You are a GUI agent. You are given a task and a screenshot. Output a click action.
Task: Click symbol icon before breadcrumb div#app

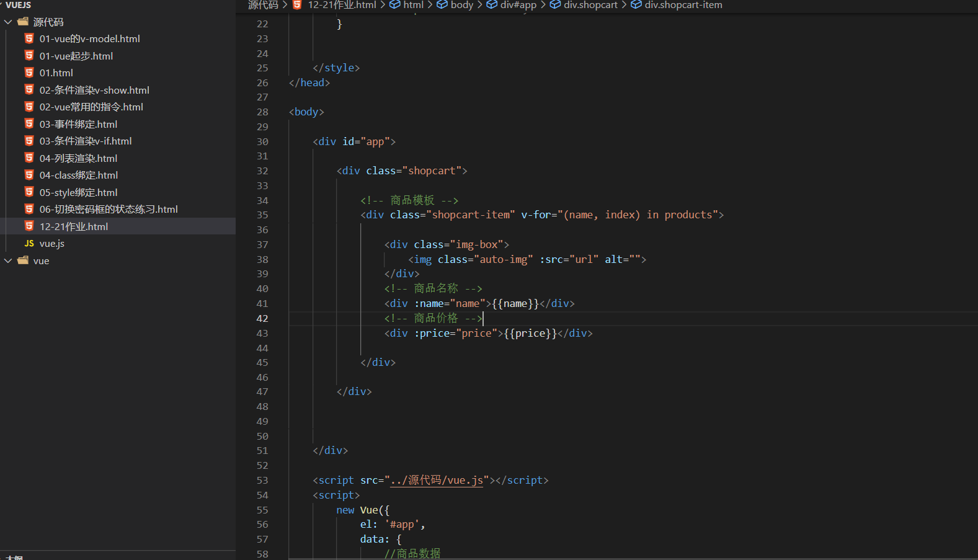[491, 4]
